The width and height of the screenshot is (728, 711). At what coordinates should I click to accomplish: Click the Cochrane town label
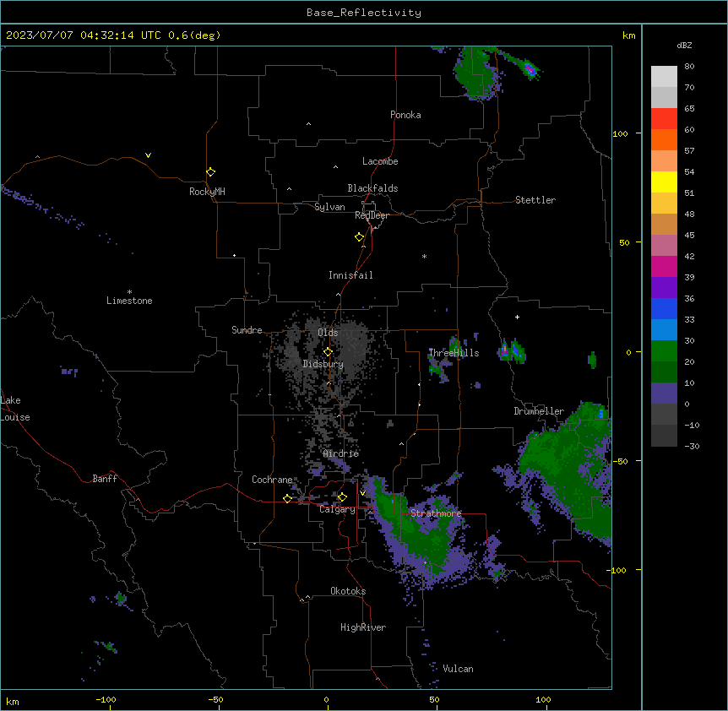[x=272, y=480]
